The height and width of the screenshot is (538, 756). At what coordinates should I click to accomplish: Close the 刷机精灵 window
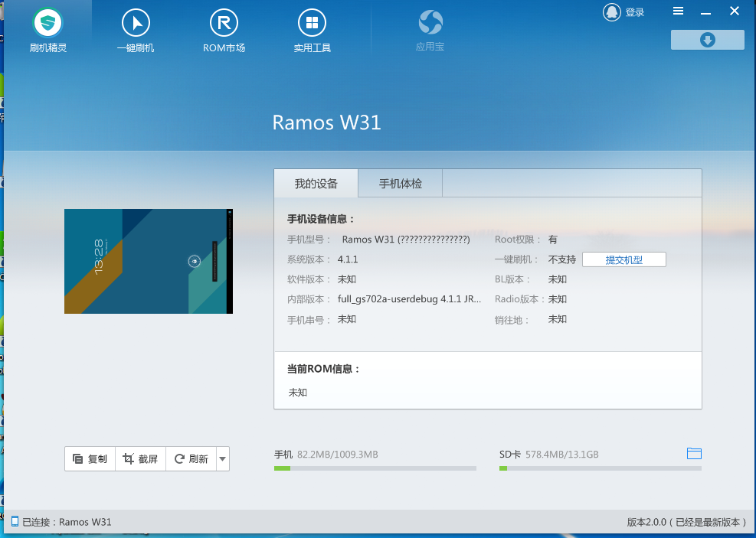pos(735,11)
